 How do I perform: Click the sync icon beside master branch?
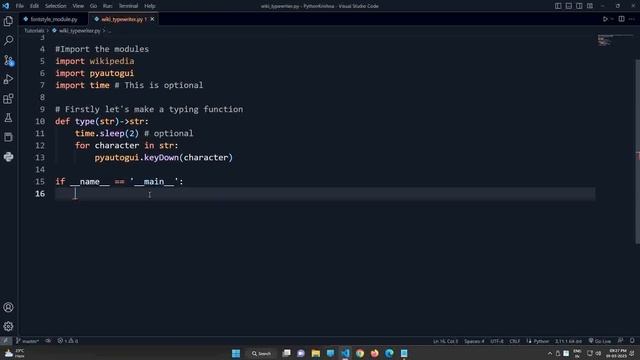tap(48, 341)
